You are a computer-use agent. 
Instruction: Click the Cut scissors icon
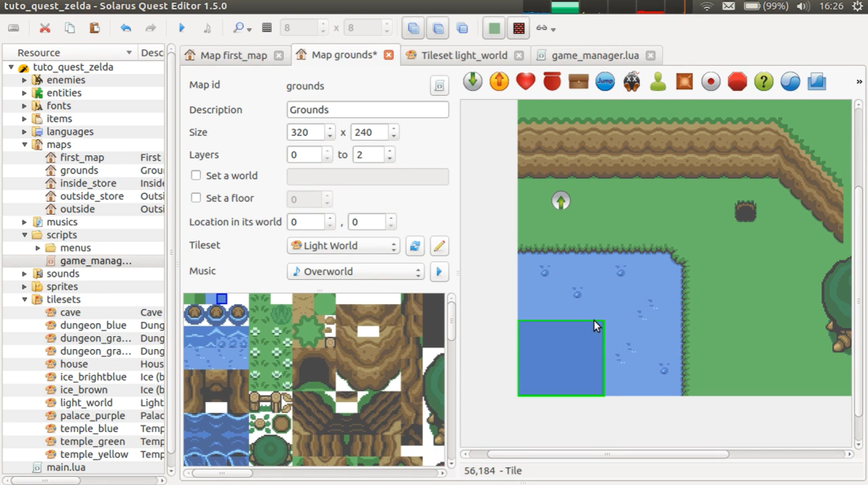[45, 27]
